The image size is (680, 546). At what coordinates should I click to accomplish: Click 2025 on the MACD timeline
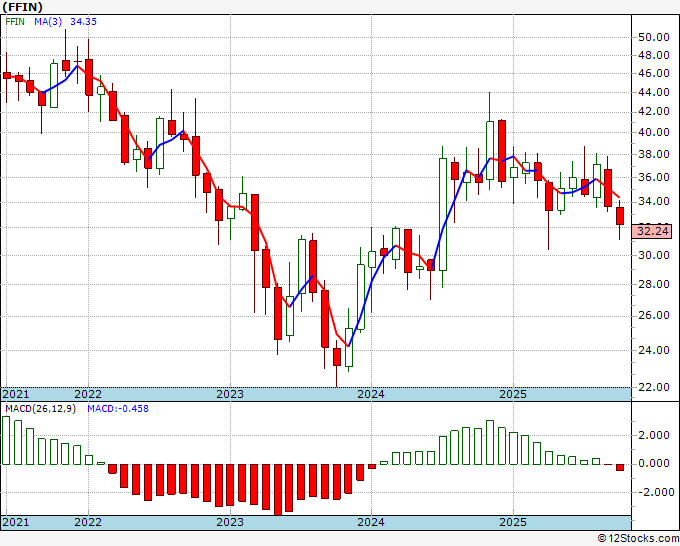[513, 522]
